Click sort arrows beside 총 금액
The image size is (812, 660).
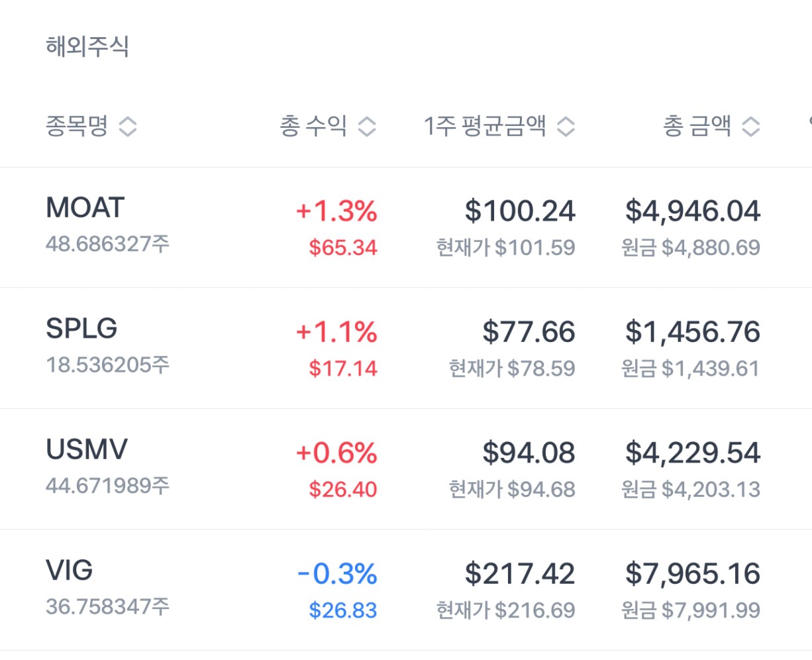[x=750, y=126]
